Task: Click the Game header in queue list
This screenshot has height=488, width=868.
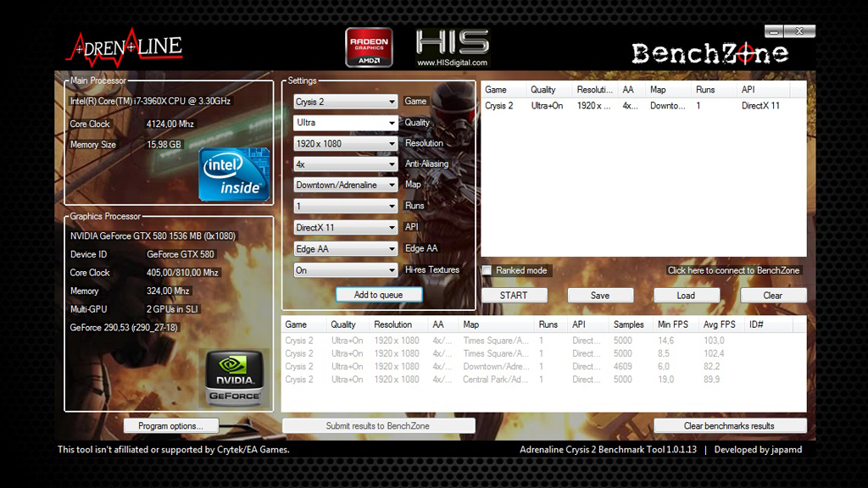Action: pos(504,90)
